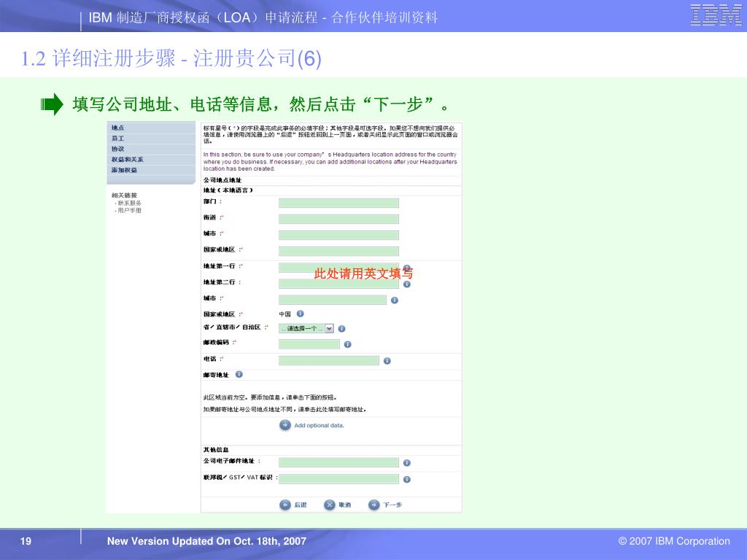
Task: Click info icon beside 电话 field
Action: tap(387, 361)
